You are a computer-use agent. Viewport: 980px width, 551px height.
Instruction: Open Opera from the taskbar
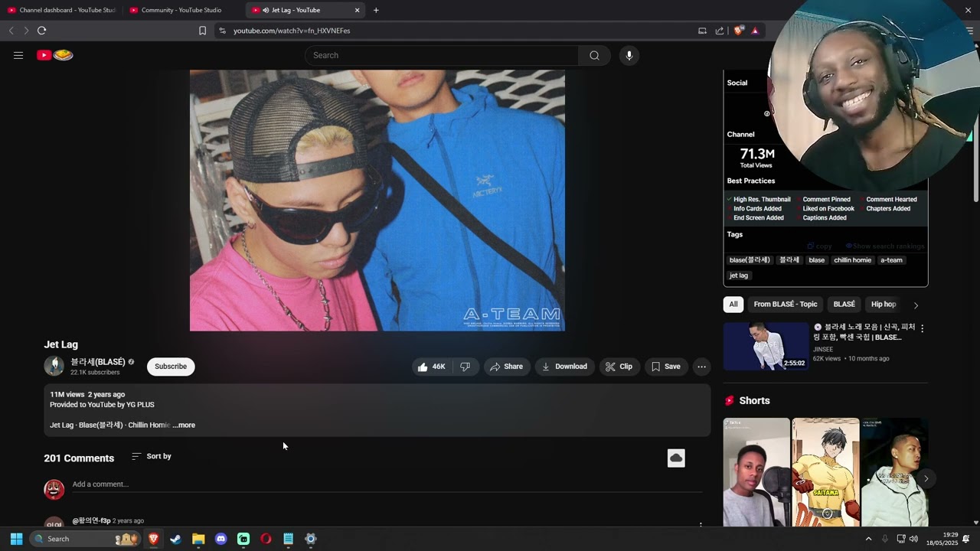[266, 539]
